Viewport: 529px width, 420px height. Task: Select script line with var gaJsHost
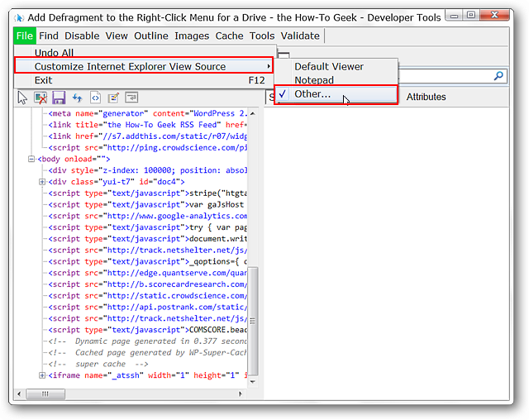146,205
